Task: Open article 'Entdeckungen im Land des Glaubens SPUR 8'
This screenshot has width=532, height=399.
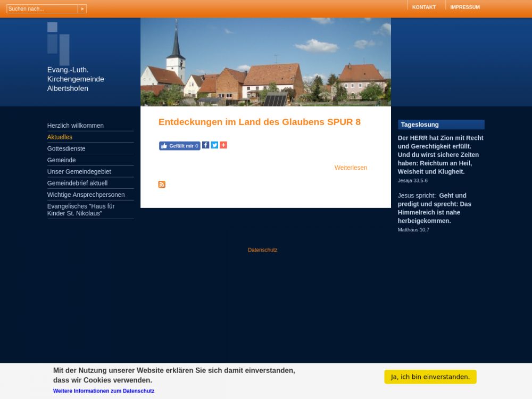Action: coord(259,122)
